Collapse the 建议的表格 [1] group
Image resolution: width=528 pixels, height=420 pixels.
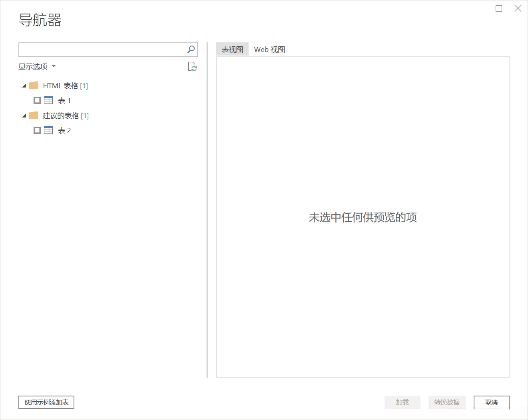click(x=24, y=115)
